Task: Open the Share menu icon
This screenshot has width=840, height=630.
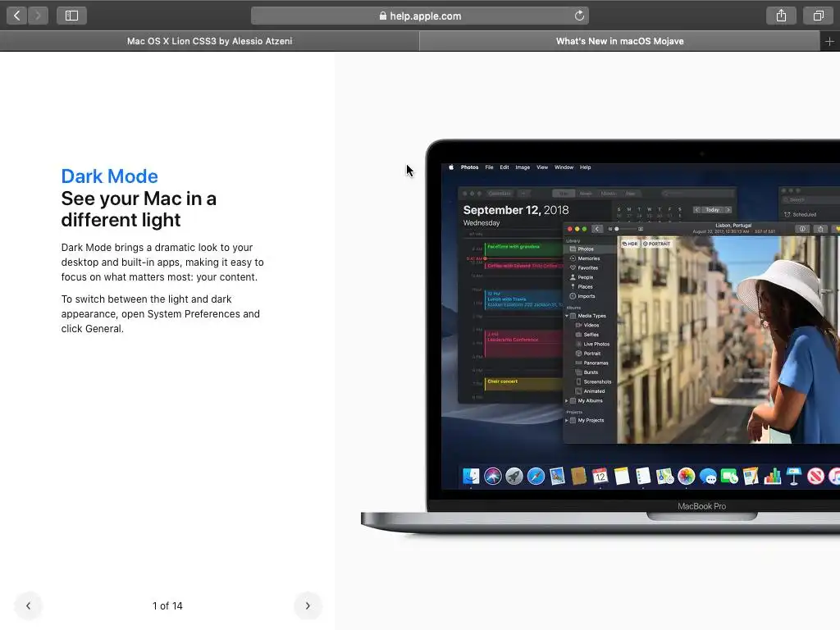Action: (x=781, y=16)
